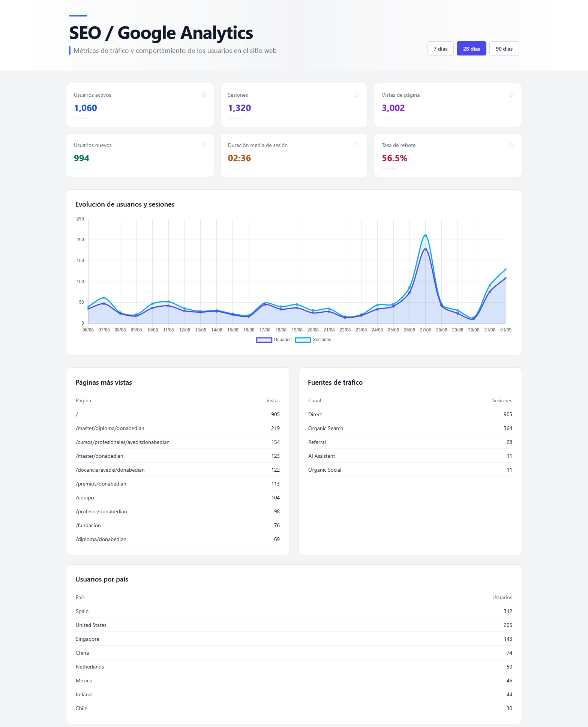Click the /docencia/avedis/donabedian row
The height and width of the screenshot is (727, 588).
pyautogui.click(x=178, y=470)
